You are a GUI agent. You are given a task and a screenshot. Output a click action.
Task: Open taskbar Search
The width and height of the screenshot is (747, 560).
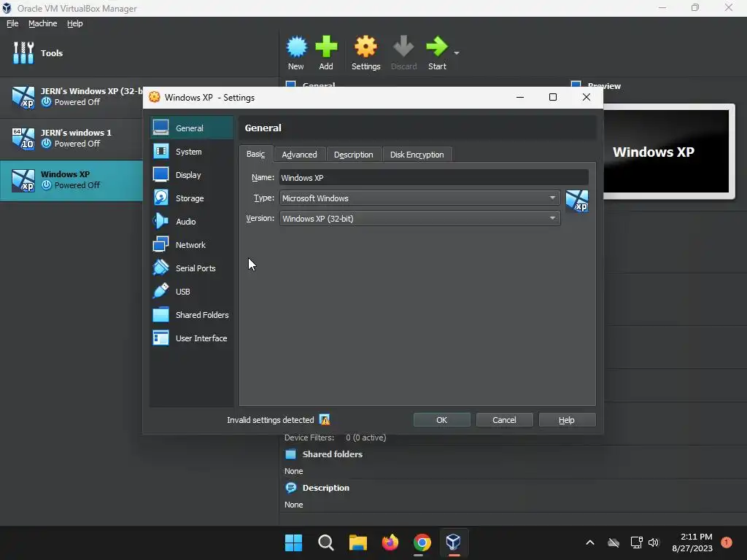(x=326, y=542)
